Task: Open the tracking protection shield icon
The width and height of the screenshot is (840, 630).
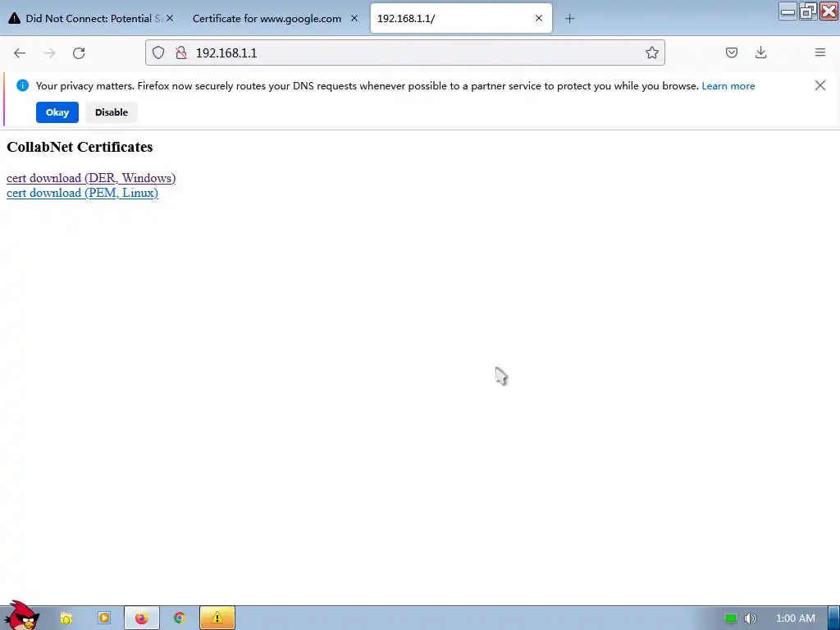Action: pyautogui.click(x=158, y=52)
